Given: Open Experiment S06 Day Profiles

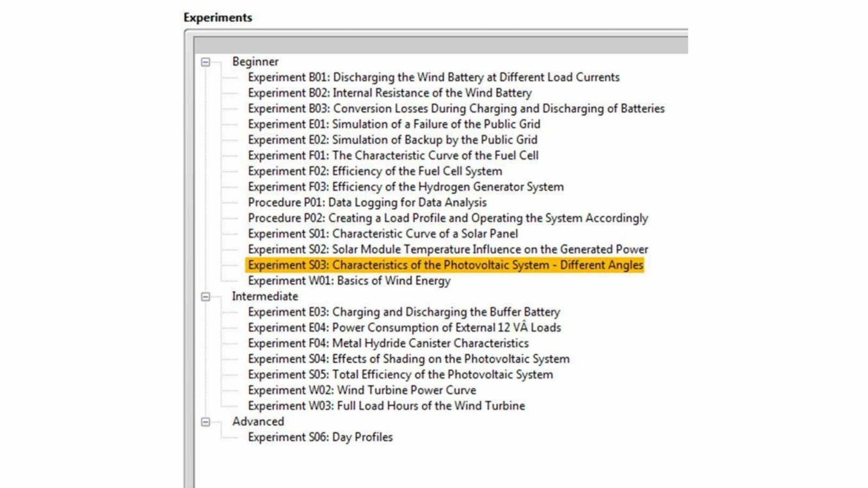Looking at the screenshot, I should click(x=320, y=438).
